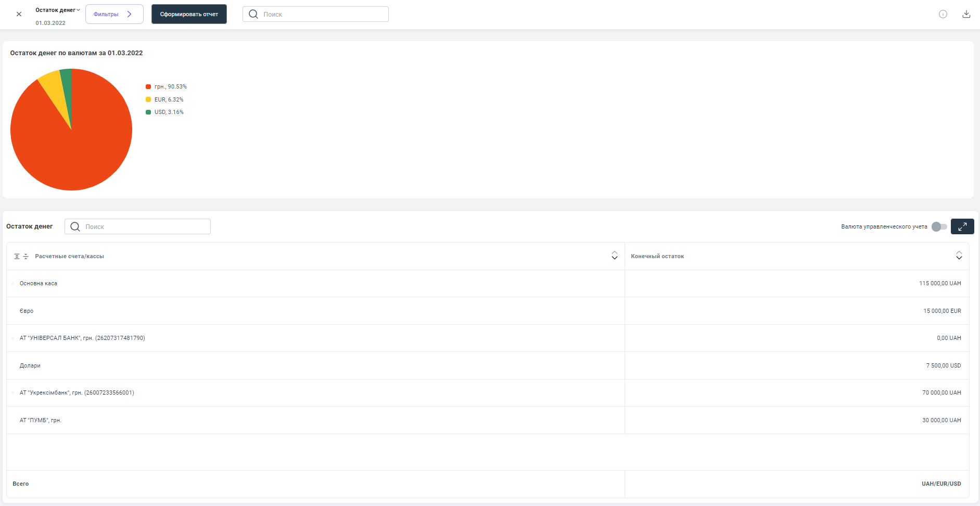Click the collapse all rows icon

click(26, 256)
